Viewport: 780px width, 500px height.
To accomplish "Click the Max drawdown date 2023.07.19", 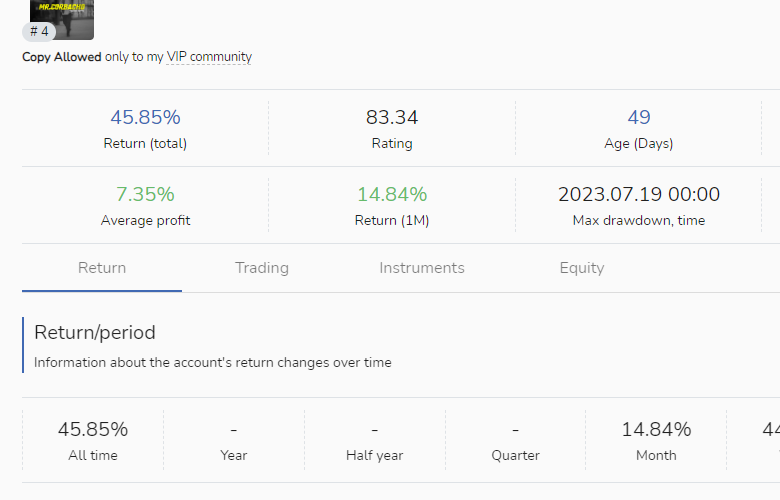I will click(639, 194).
